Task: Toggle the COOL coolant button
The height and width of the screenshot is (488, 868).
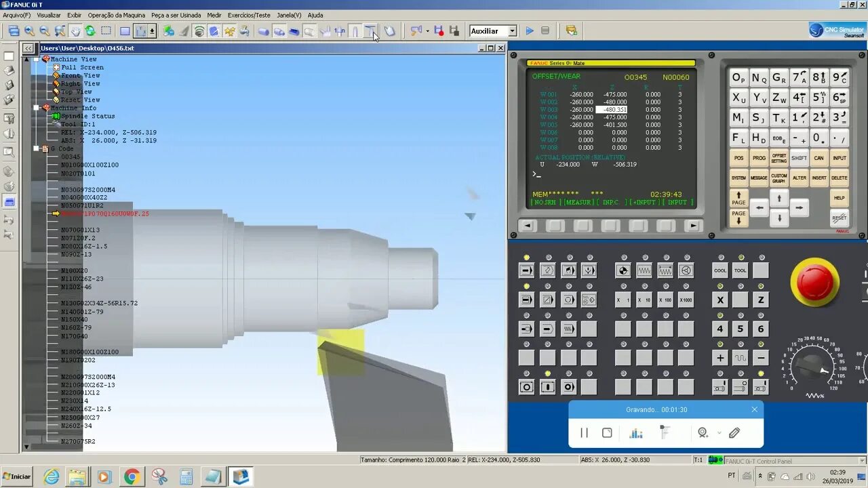Action: coord(720,270)
